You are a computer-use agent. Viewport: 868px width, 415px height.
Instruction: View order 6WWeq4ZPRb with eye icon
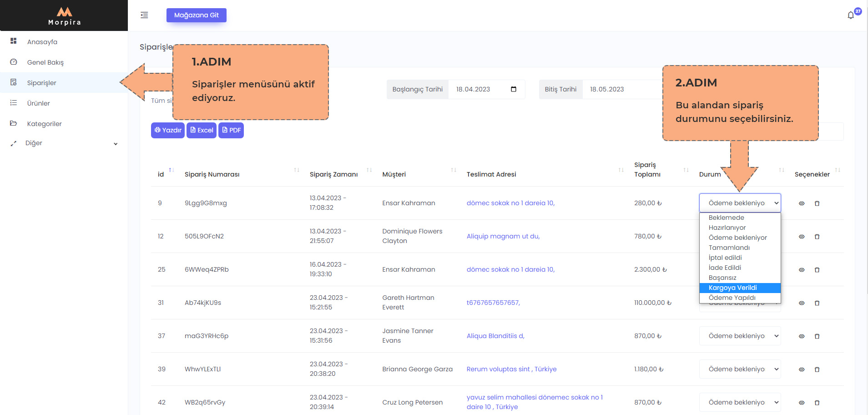[x=802, y=270]
